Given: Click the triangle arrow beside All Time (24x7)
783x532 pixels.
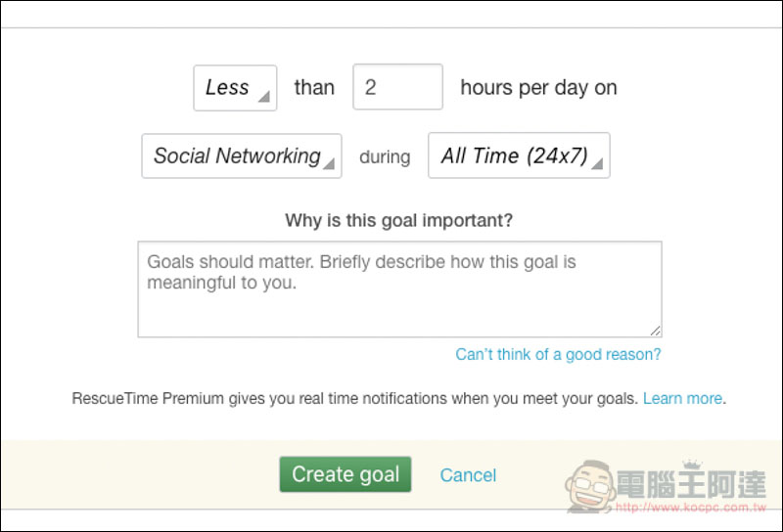Looking at the screenshot, I should pos(597,163).
